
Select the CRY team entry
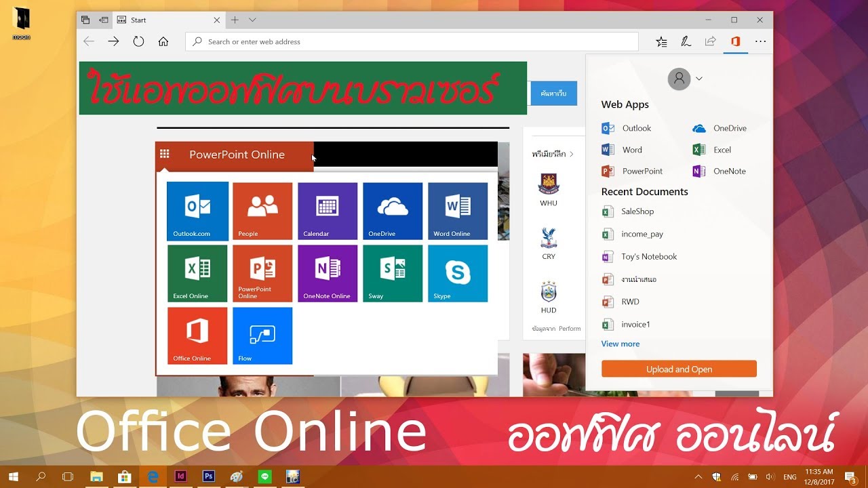549,244
